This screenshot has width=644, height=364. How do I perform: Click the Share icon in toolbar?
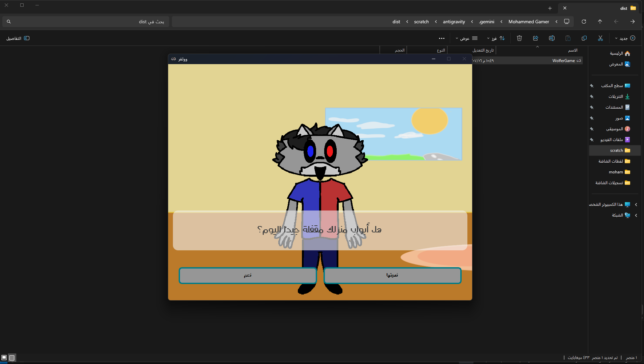coord(536,38)
